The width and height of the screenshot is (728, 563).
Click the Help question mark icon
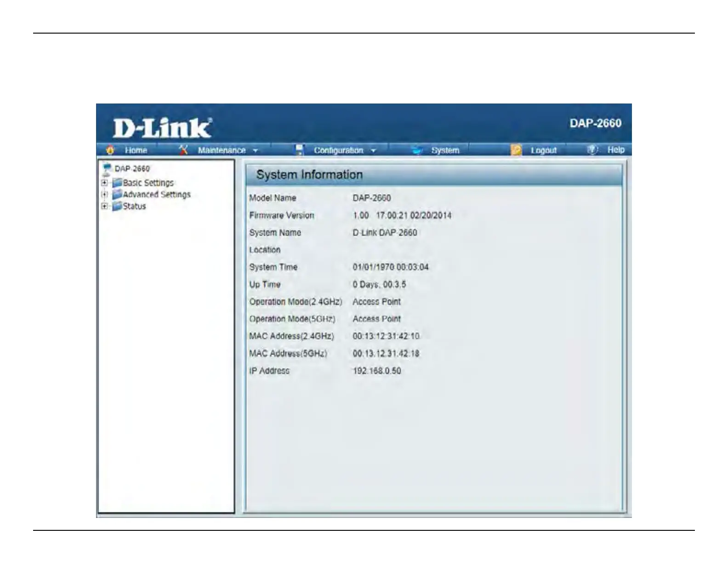(592, 149)
